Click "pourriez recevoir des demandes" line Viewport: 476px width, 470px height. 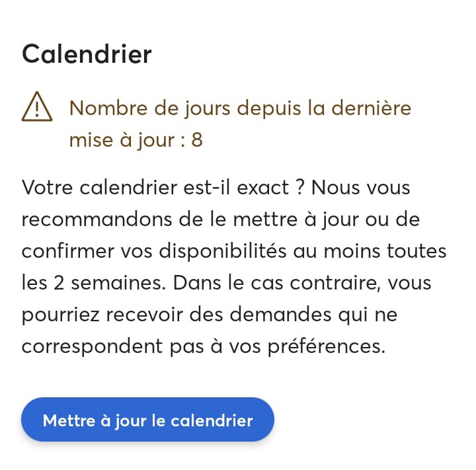click(x=177, y=315)
